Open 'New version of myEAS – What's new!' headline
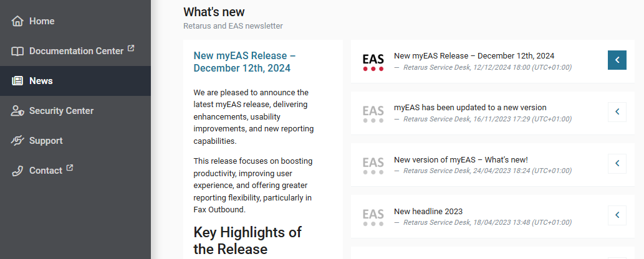The height and width of the screenshot is (259, 644). pos(461,159)
